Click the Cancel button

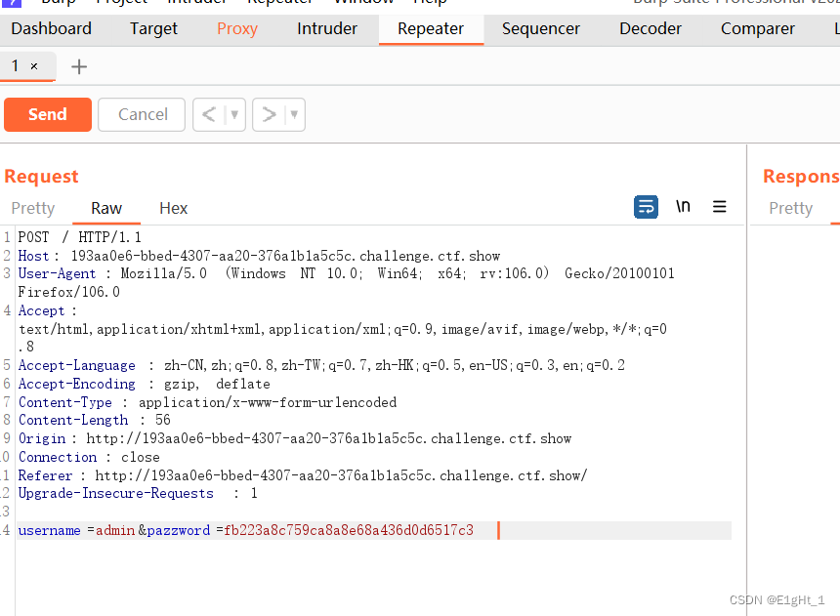[x=142, y=114]
